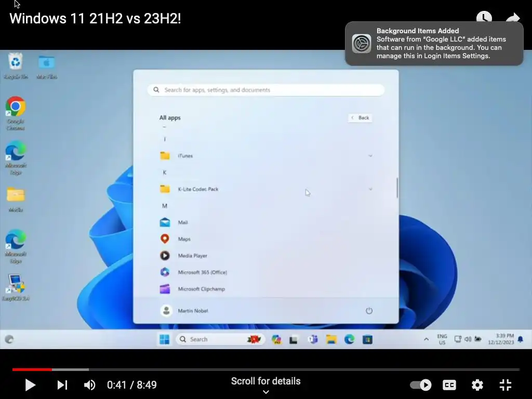Click the ENG US language indicator
The height and width of the screenshot is (399, 532).
[x=442, y=339]
